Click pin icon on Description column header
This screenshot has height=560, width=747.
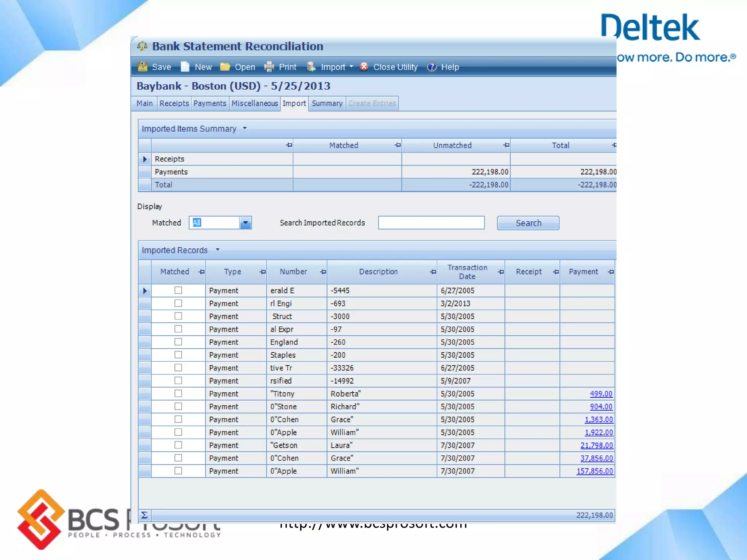click(x=433, y=272)
